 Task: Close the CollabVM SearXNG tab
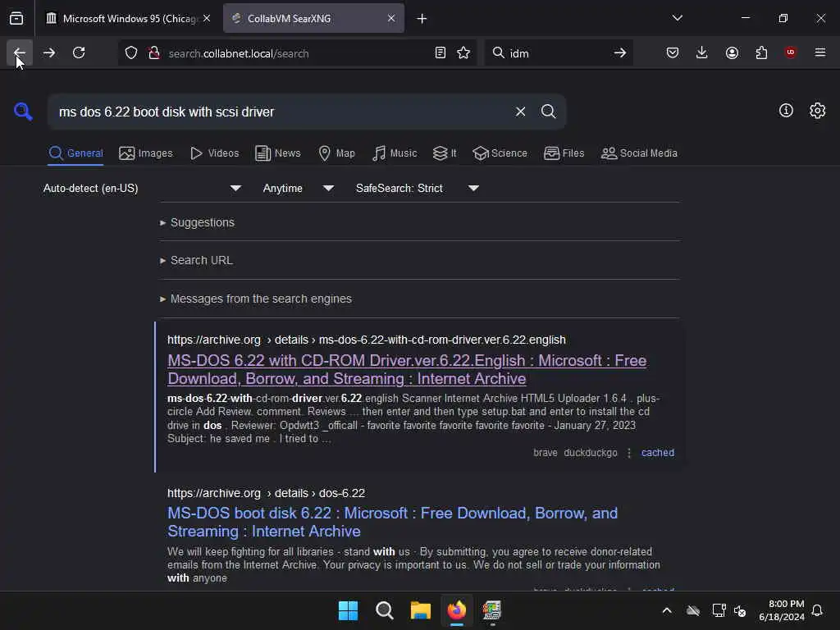(391, 18)
